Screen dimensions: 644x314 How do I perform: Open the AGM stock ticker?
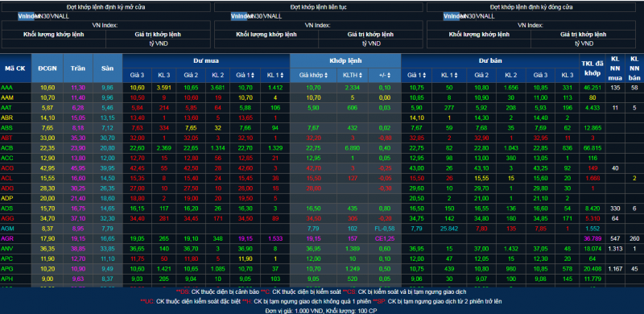pos(7,229)
